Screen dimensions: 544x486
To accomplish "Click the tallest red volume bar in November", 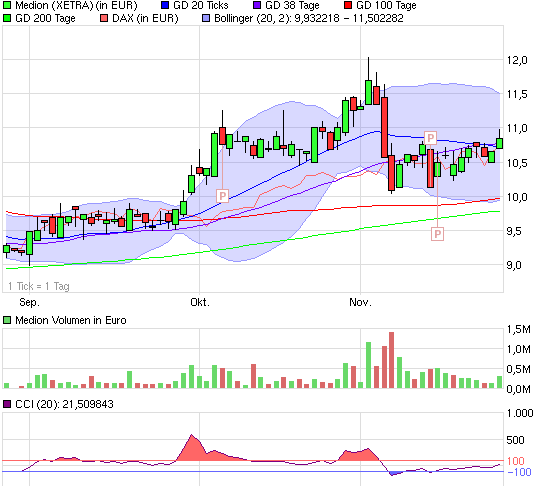I will coord(391,360).
